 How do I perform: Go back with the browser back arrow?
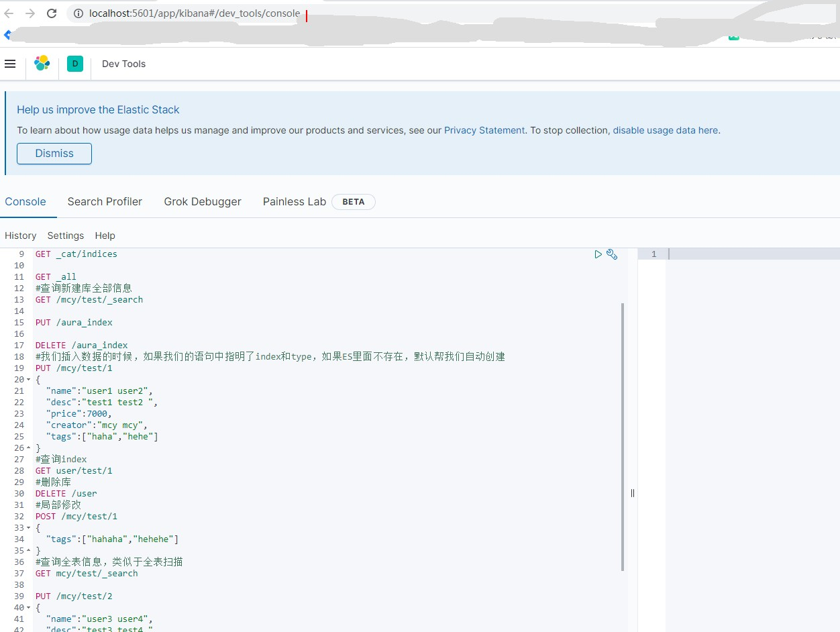point(9,13)
